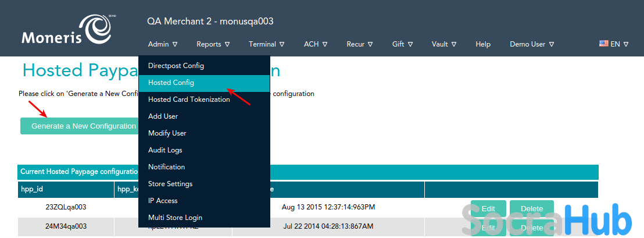The height and width of the screenshot is (238, 644).
Task: Delete the 24M34qa003 configuration
Action: click(532, 228)
